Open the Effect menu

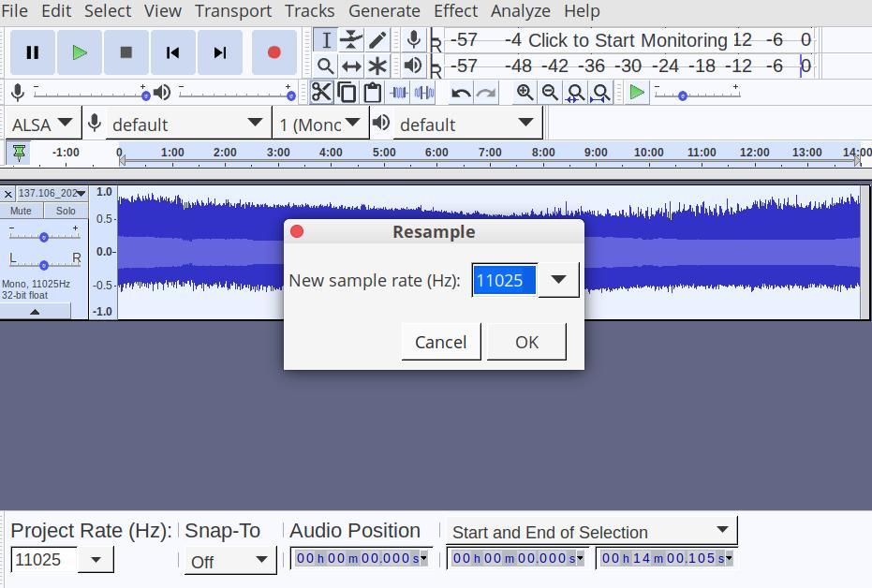pyautogui.click(x=455, y=10)
